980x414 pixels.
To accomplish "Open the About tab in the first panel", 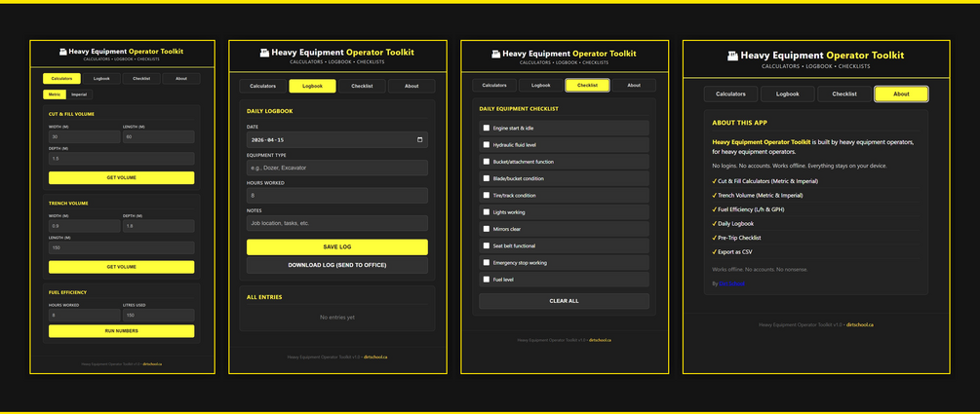I will [181, 79].
